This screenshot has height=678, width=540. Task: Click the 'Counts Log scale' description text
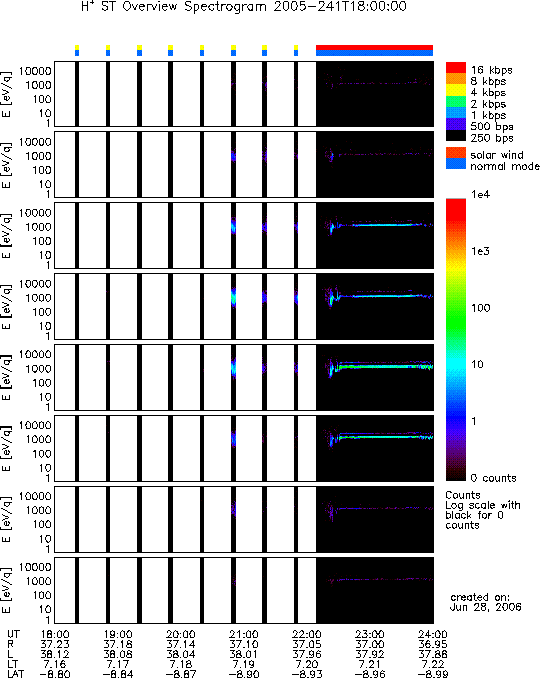click(x=482, y=510)
